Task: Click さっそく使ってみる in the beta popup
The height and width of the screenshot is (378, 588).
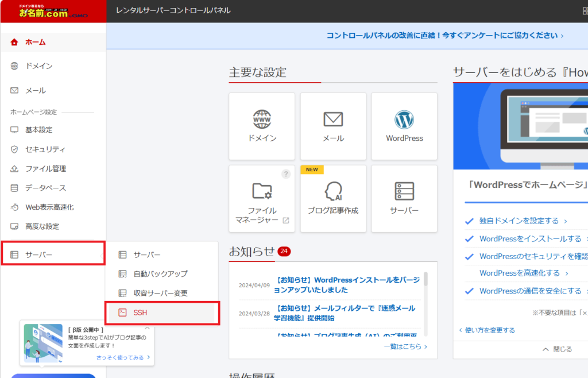Action: [x=123, y=358]
